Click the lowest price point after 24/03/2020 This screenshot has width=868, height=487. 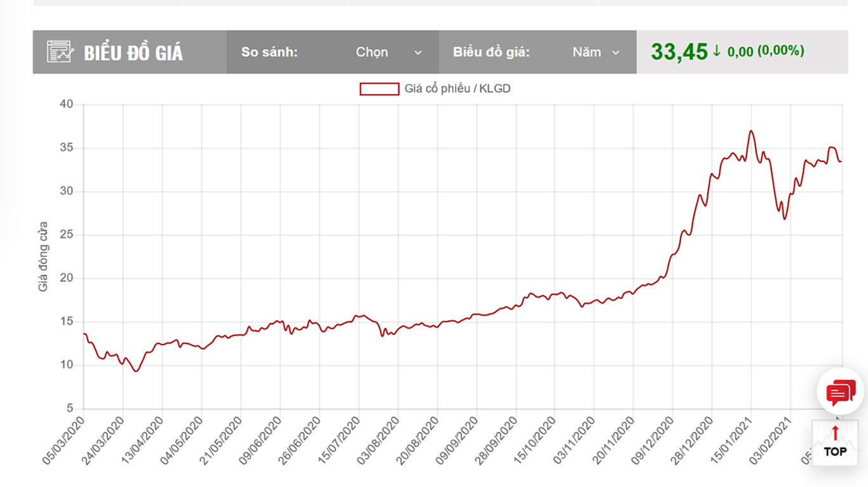point(135,371)
